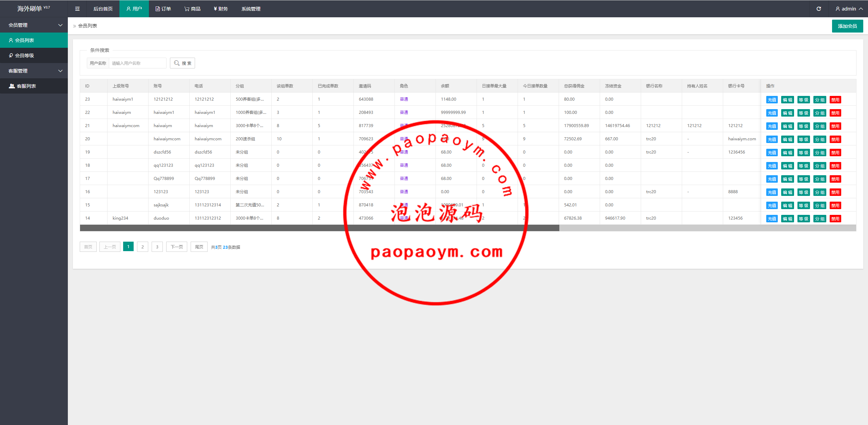Open 客服列表 in the sidebar
The height and width of the screenshot is (425, 868).
pos(34,86)
